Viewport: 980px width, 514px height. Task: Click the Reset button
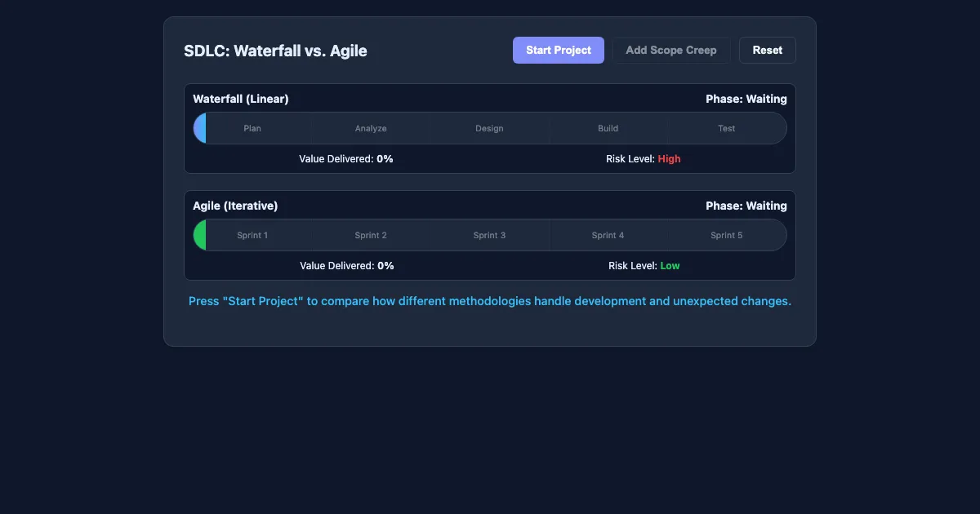(x=768, y=50)
